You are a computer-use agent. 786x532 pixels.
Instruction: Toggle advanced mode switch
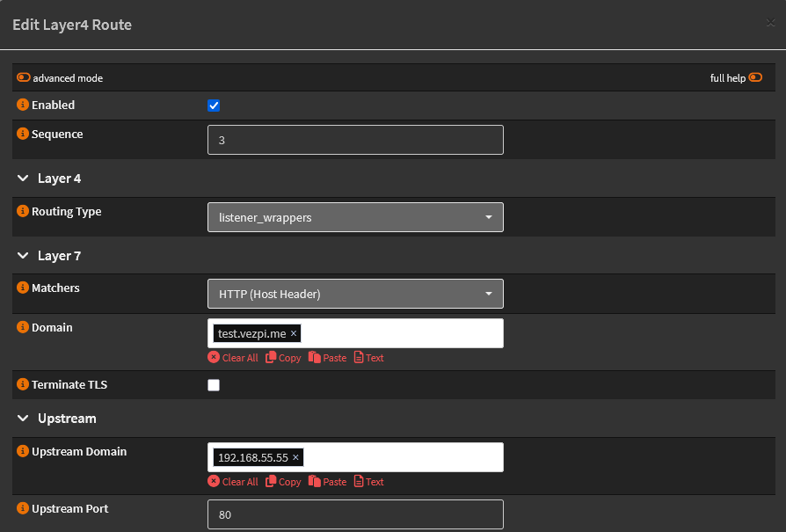click(24, 77)
